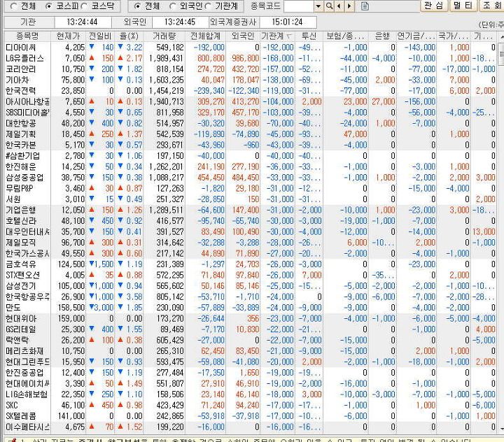
Task: Select the LIG손해보험 stock row
Action: click(251, 394)
